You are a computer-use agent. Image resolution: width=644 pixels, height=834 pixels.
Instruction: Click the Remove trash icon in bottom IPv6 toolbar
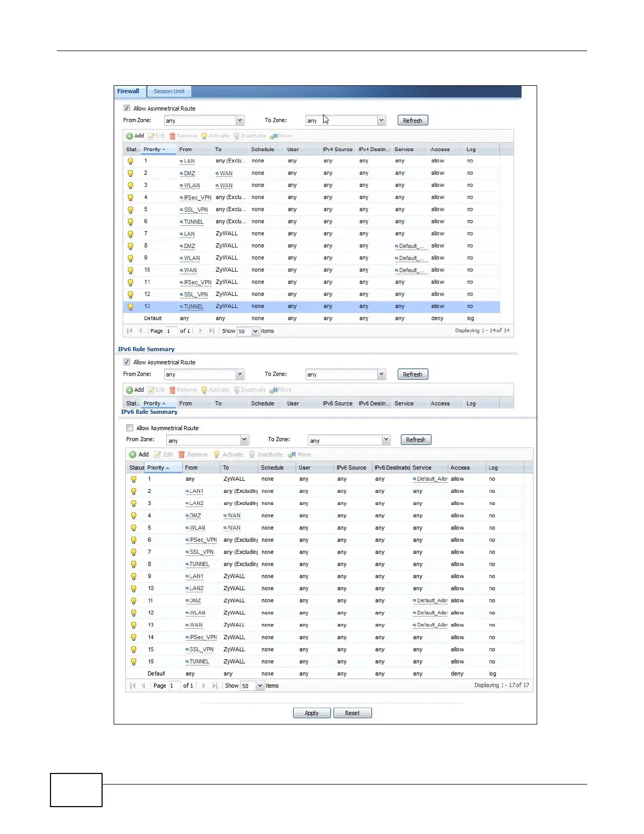pos(182,455)
